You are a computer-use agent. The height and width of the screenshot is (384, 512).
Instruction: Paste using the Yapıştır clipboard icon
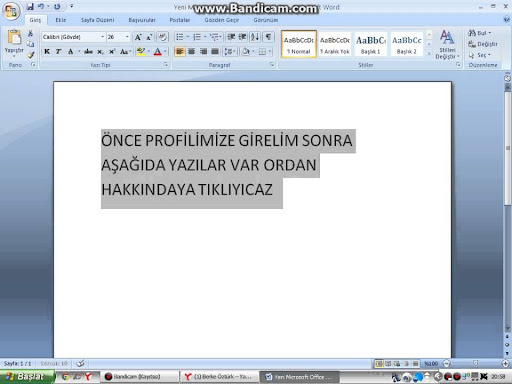coord(14,37)
